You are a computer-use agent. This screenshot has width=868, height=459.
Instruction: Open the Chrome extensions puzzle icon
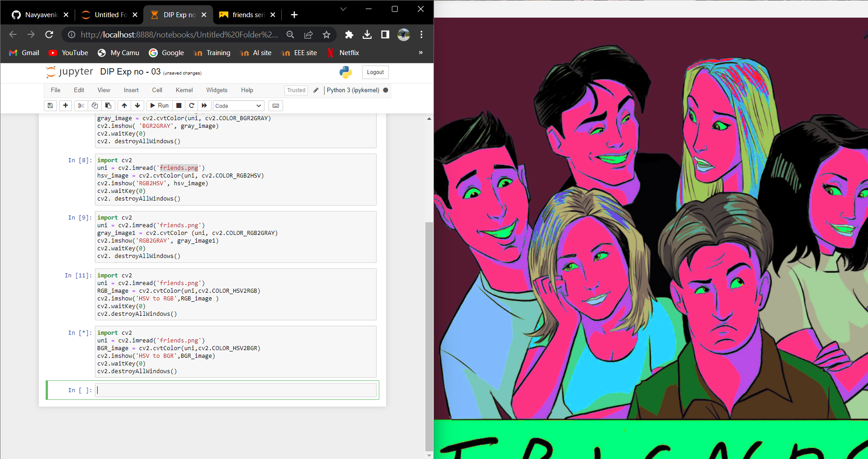(349, 34)
